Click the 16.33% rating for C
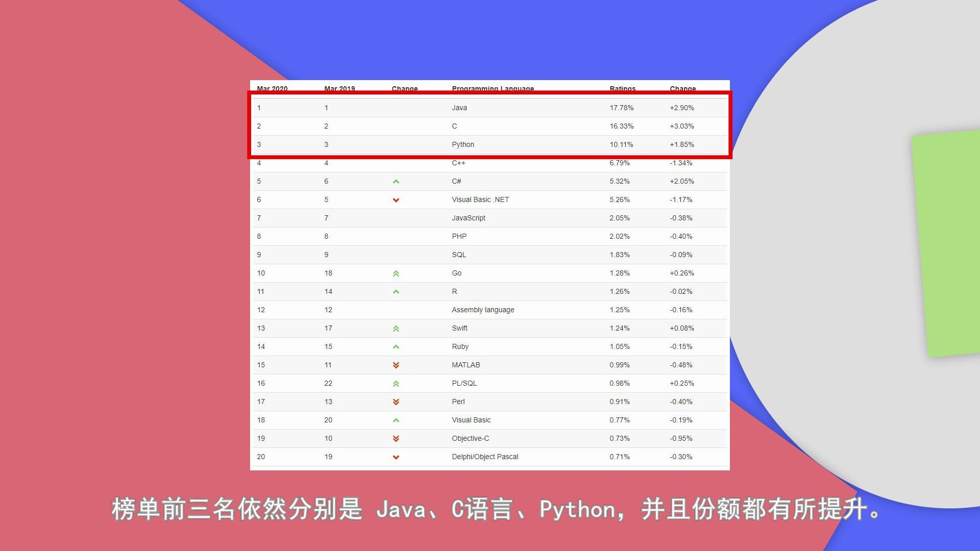Image resolution: width=980 pixels, height=551 pixels. 622,126
